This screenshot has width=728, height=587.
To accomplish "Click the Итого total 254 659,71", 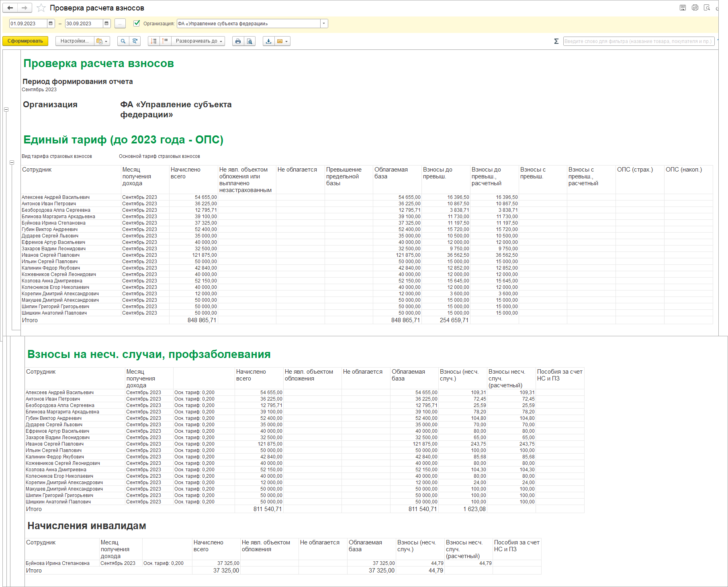I will pyautogui.click(x=454, y=320).
